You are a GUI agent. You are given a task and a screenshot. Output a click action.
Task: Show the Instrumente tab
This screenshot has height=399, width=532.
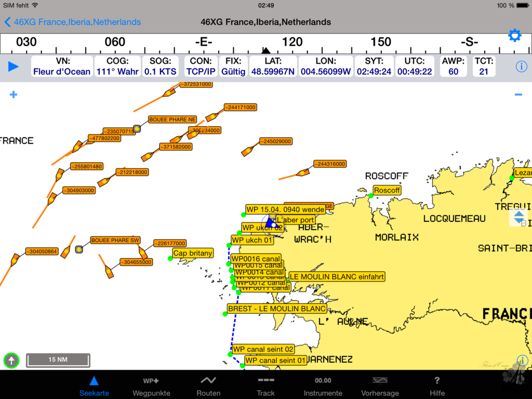click(323, 386)
